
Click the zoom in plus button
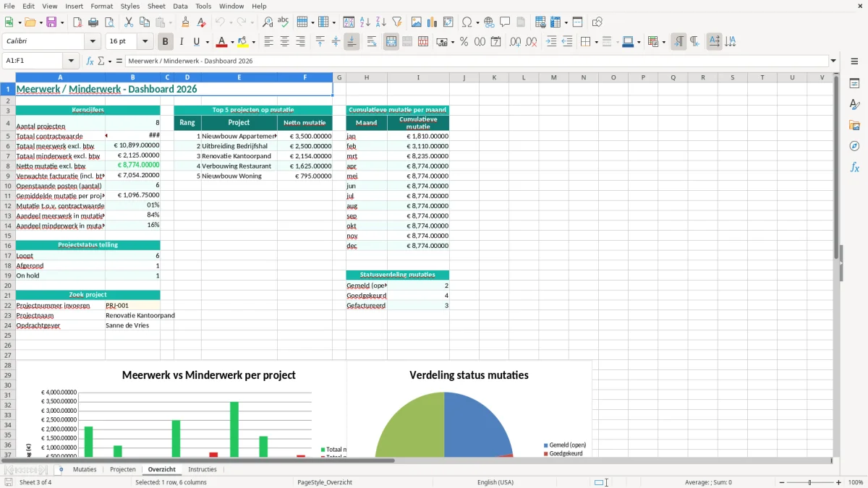coord(838,482)
